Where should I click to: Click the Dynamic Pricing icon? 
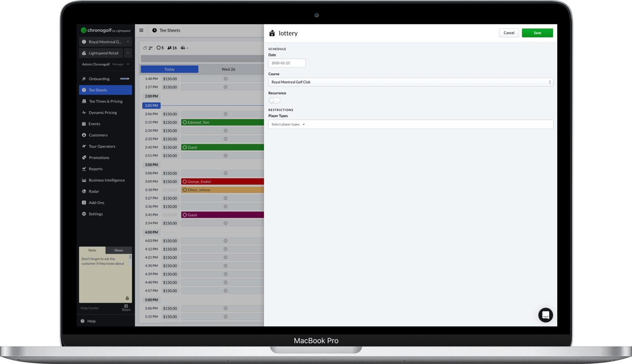[x=84, y=113]
